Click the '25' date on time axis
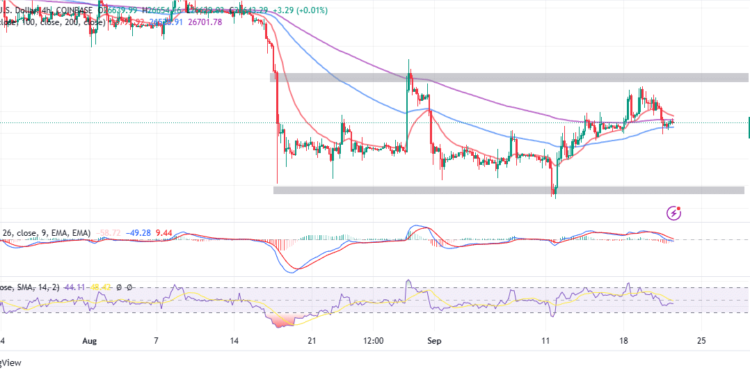Viewport: 750px width, 375px height. (701, 341)
